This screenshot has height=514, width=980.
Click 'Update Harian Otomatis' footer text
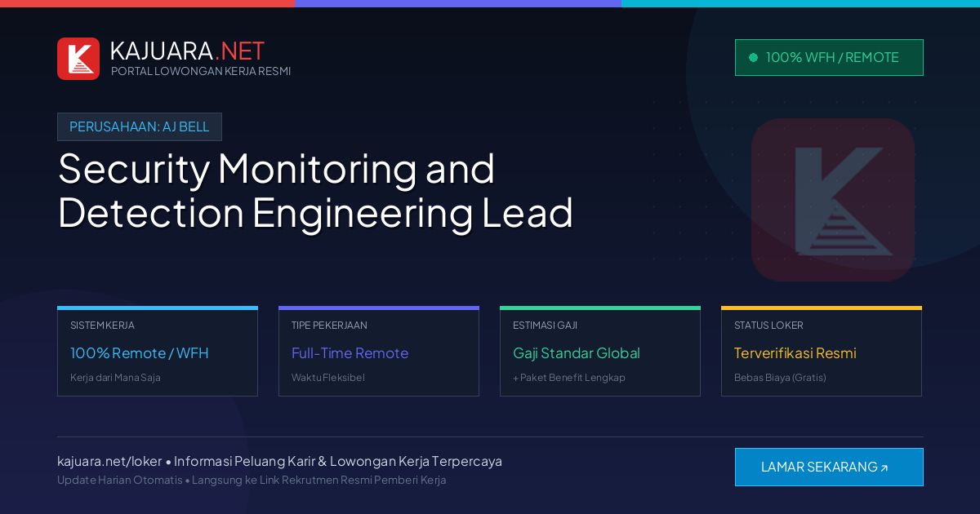click(120, 480)
